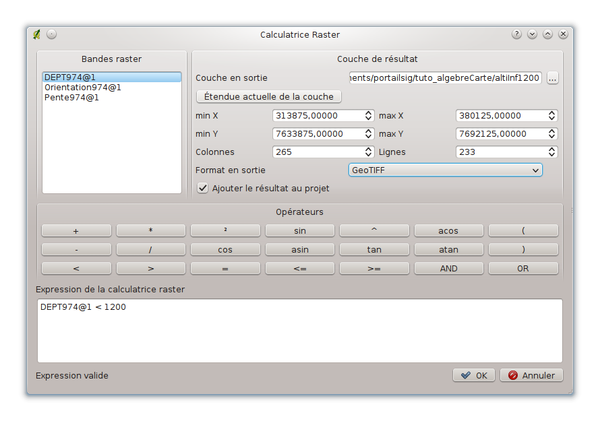Image resolution: width=600 pixels, height=421 pixels.
Task: Select DEPT974@1 raster band
Action: [x=69, y=77]
